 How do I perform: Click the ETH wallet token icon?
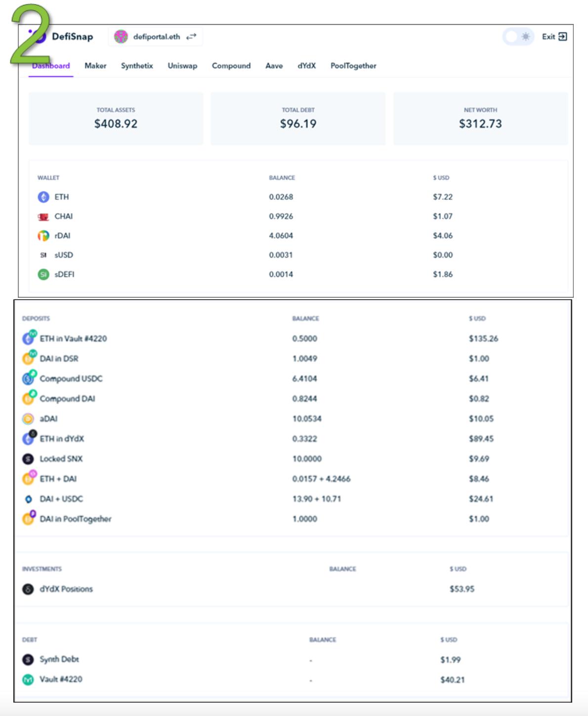43,197
